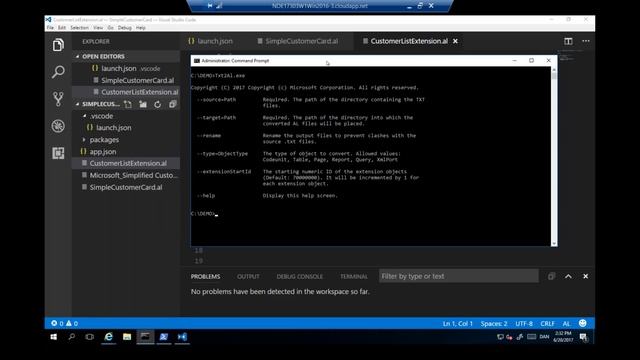Click the New File icon in explorer
The width and height of the screenshot is (640, 360).
point(128,104)
